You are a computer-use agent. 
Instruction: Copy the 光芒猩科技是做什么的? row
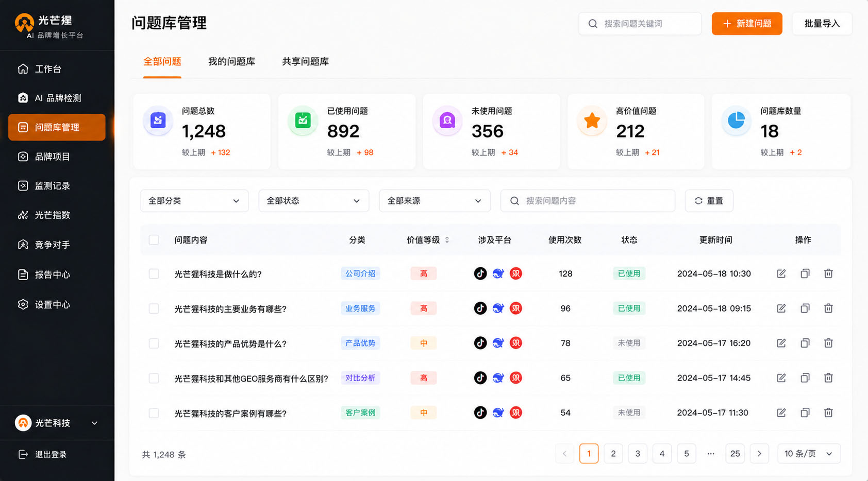[x=805, y=273]
